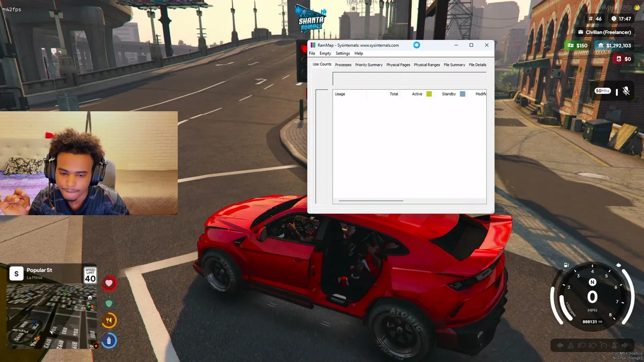The image size is (644, 362).
Task: Click the green shield armor icon
Action: 109,303
